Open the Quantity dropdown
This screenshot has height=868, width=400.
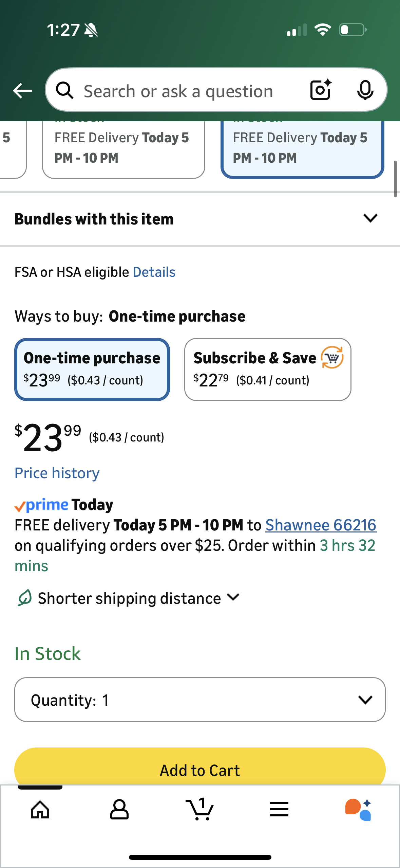pos(199,700)
